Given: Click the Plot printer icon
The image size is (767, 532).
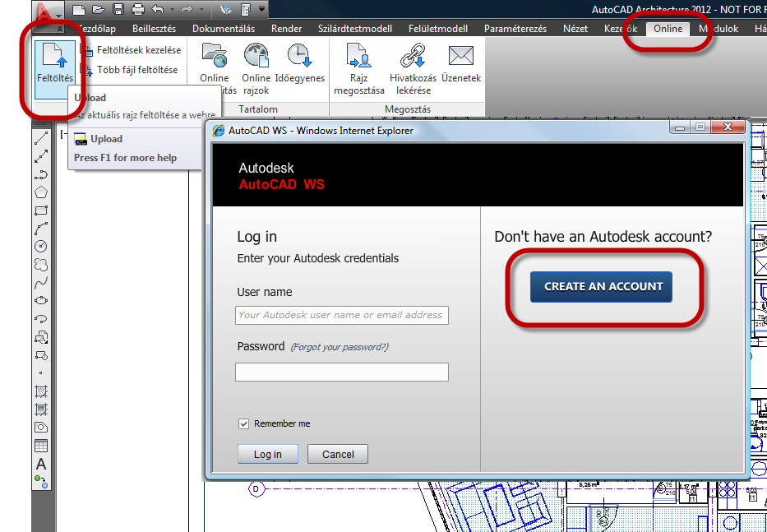Looking at the screenshot, I should tap(138, 9).
